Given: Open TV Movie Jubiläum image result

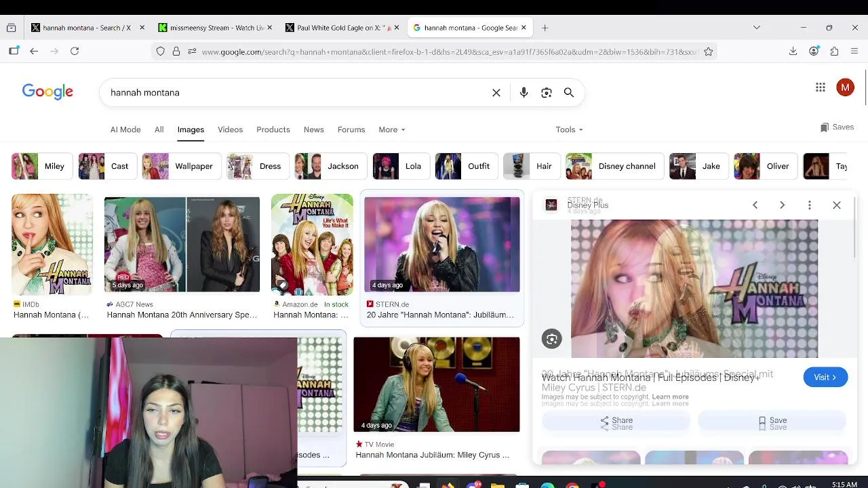Looking at the screenshot, I should pyautogui.click(x=437, y=385).
